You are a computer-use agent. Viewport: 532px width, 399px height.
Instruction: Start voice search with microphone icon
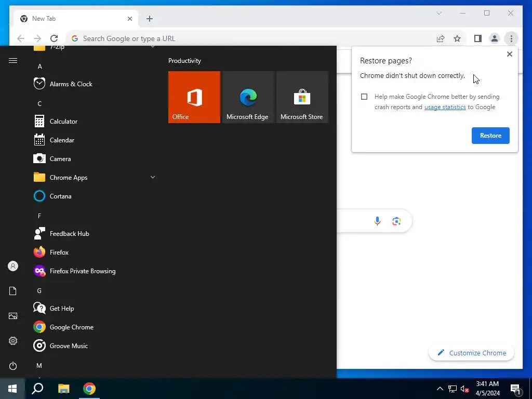coord(377,221)
